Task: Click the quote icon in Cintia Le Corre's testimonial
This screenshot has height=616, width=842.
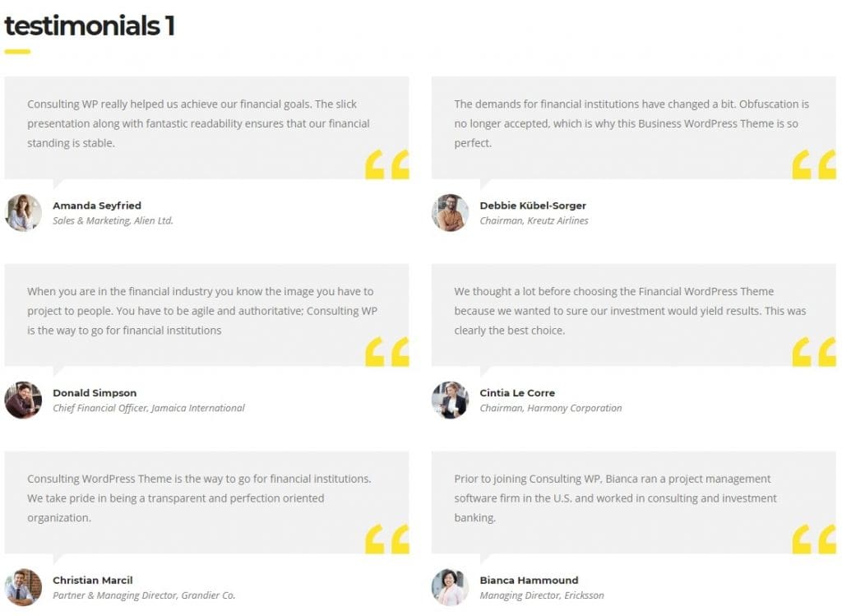Action: pyautogui.click(x=814, y=352)
